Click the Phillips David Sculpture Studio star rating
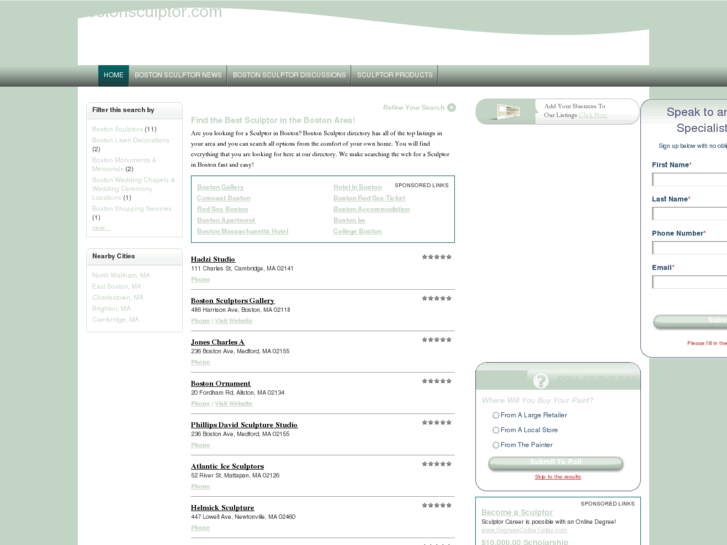The width and height of the screenshot is (727, 545). click(x=436, y=422)
